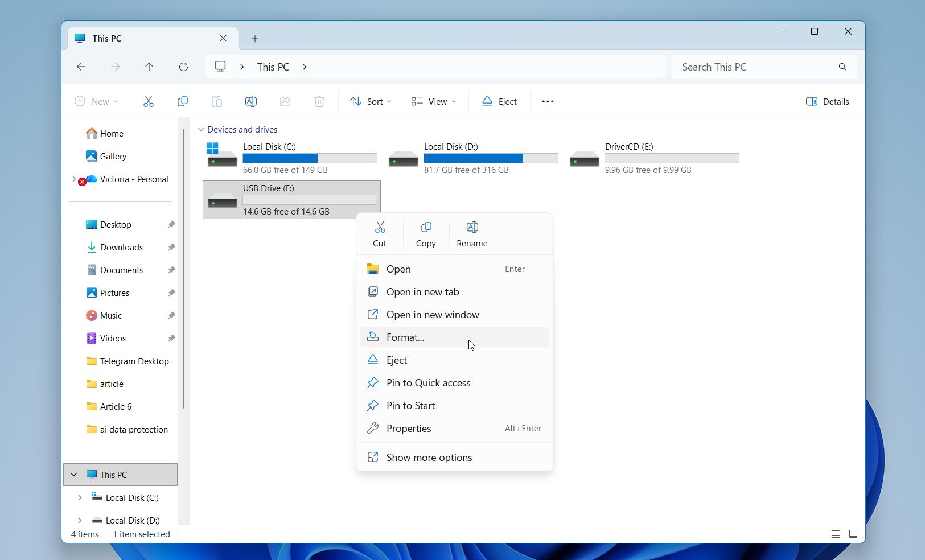Viewport: 925px width, 560px height.
Task: Click the Cut scissors icon in toolbar
Action: pos(149,101)
